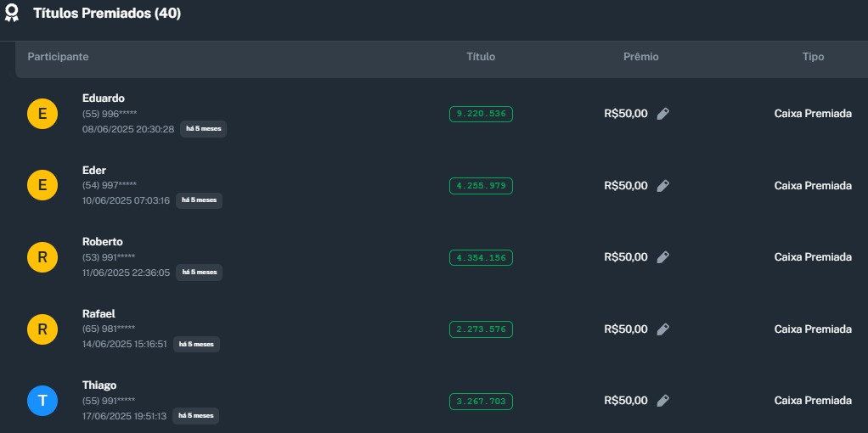Screen dimensions: 868x433
Task: Click Roberto's participant name
Action: tap(102, 242)
